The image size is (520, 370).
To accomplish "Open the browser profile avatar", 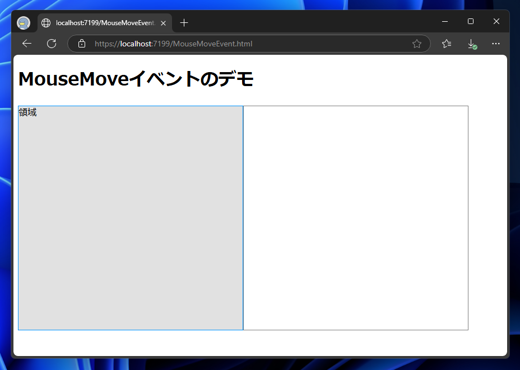I will (23, 23).
